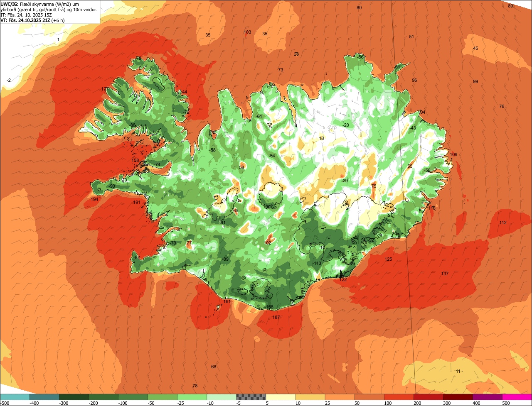Click the map value 76
Screen dimensions: 532x406
coord(502,107)
